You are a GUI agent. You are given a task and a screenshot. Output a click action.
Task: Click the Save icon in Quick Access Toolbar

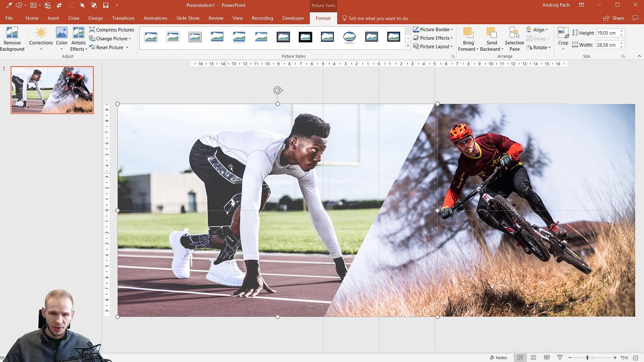[106, 5]
